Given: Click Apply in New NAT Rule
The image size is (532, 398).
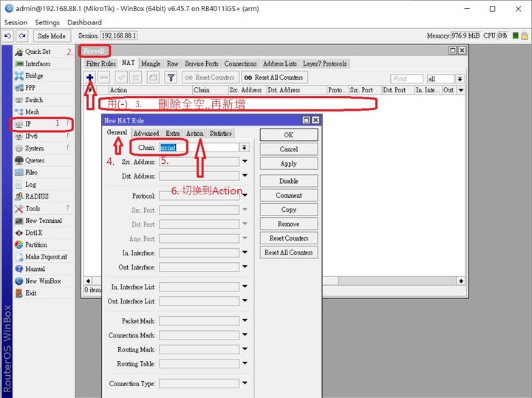Looking at the screenshot, I should coord(289,163).
